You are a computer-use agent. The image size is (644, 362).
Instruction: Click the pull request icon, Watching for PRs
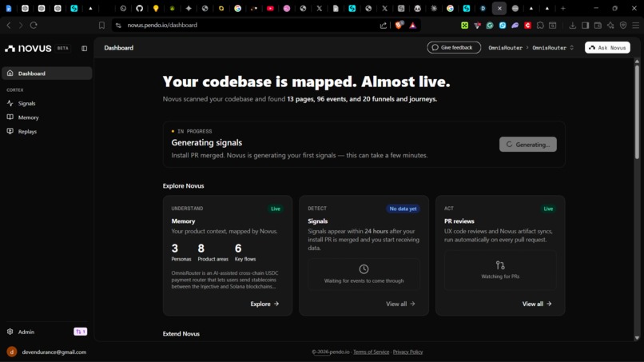tap(500, 265)
